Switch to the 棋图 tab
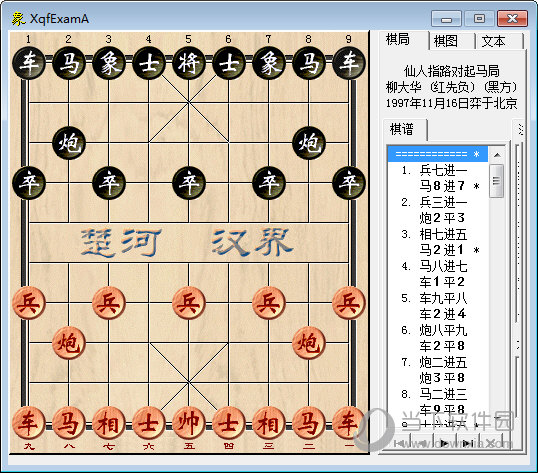The width and height of the screenshot is (538, 473). click(452, 42)
